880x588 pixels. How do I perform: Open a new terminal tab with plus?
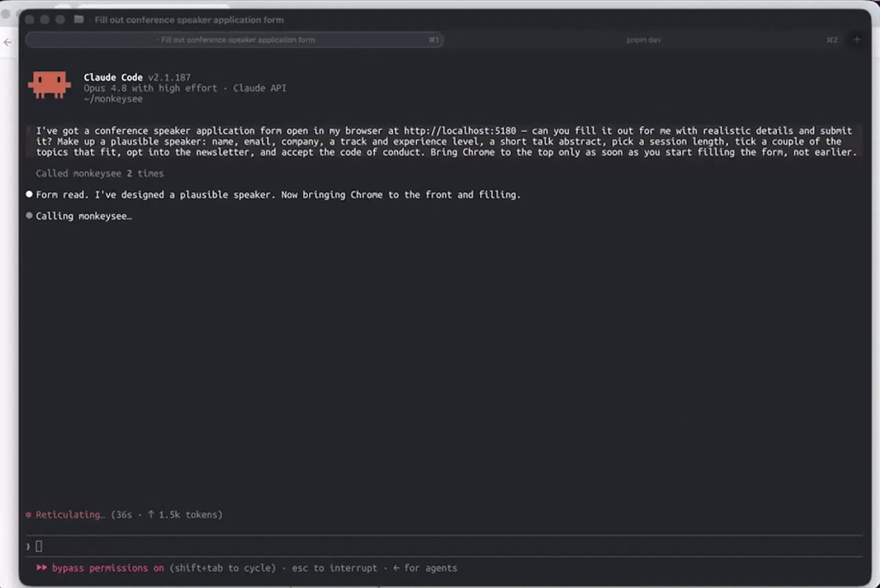point(856,40)
